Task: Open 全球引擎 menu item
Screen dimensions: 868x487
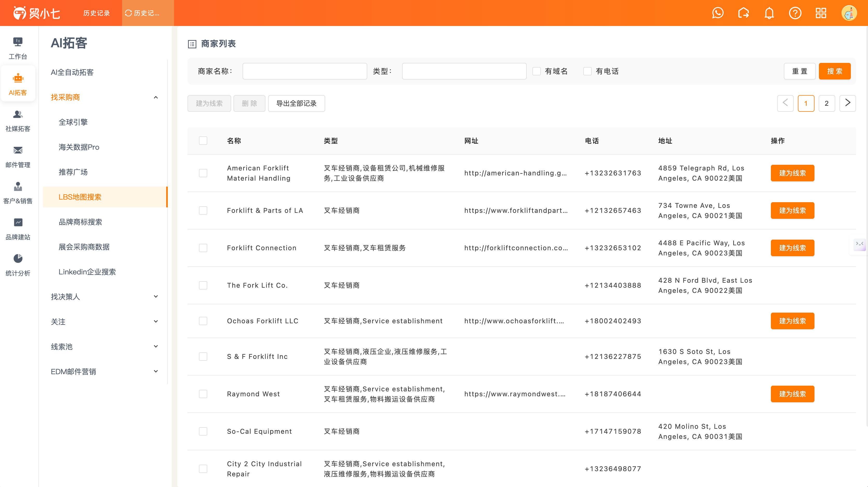Action: point(105,122)
